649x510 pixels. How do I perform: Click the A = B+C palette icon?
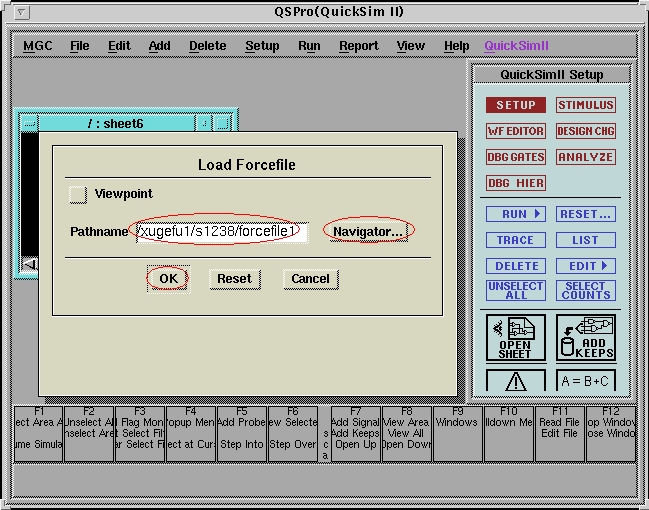[x=585, y=381]
